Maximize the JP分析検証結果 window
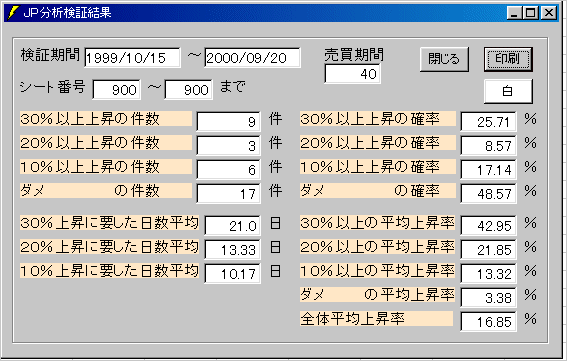Screen dimensions: 567x361 point(530,13)
